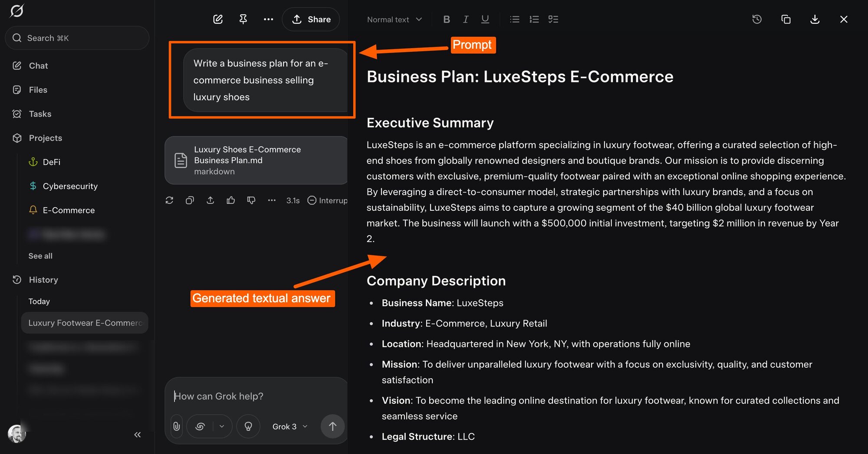Click Legal Structure: LLC bullet
This screenshot has height=454, width=868.
click(x=428, y=437)
